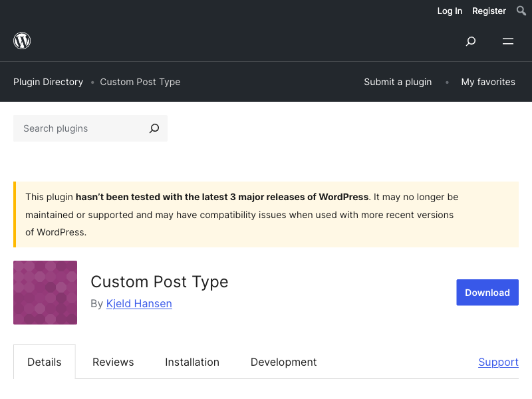532x399 pixels.
Task: Go to Plugin Directory
Action: pyautogui.click(x=48, y=82)
